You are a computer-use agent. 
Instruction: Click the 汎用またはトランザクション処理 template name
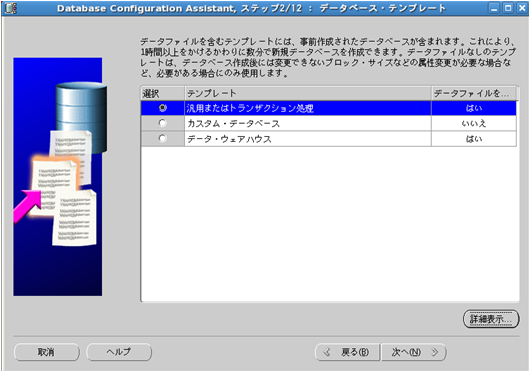250,108
